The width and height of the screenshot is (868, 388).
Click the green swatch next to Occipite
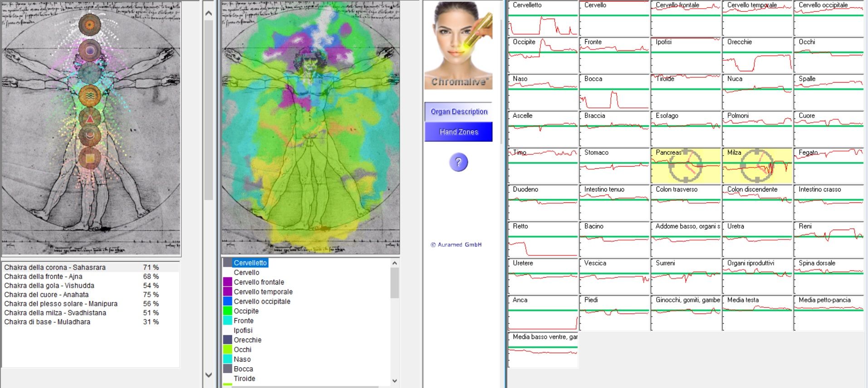[x=228, y=311]
